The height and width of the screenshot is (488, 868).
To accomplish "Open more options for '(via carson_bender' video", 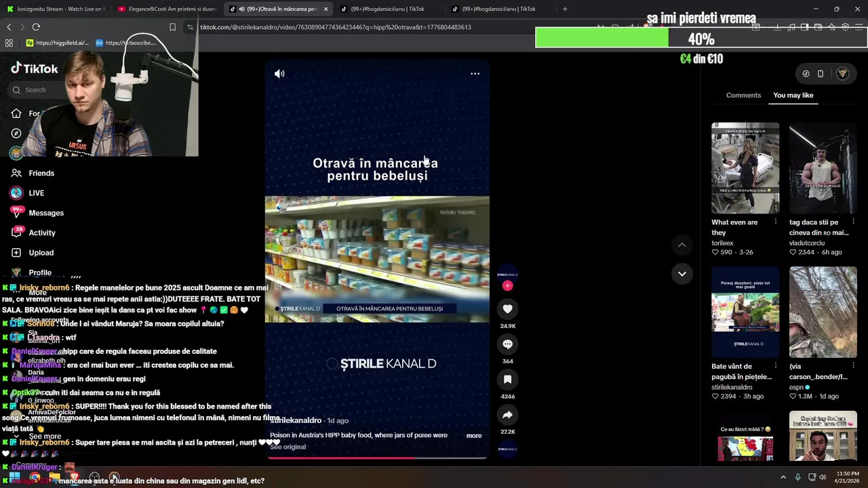I will pos(853,366).
